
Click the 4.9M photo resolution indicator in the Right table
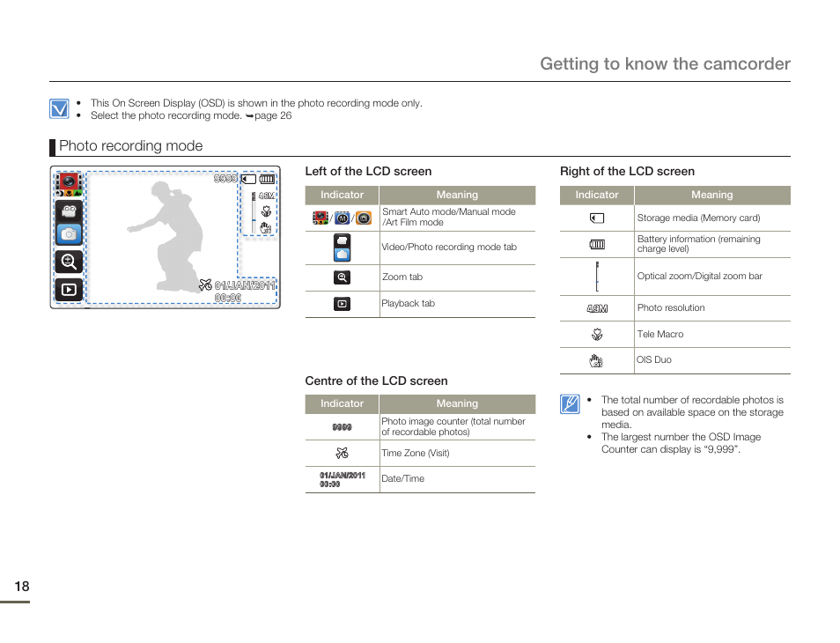[x=597, y=308]
